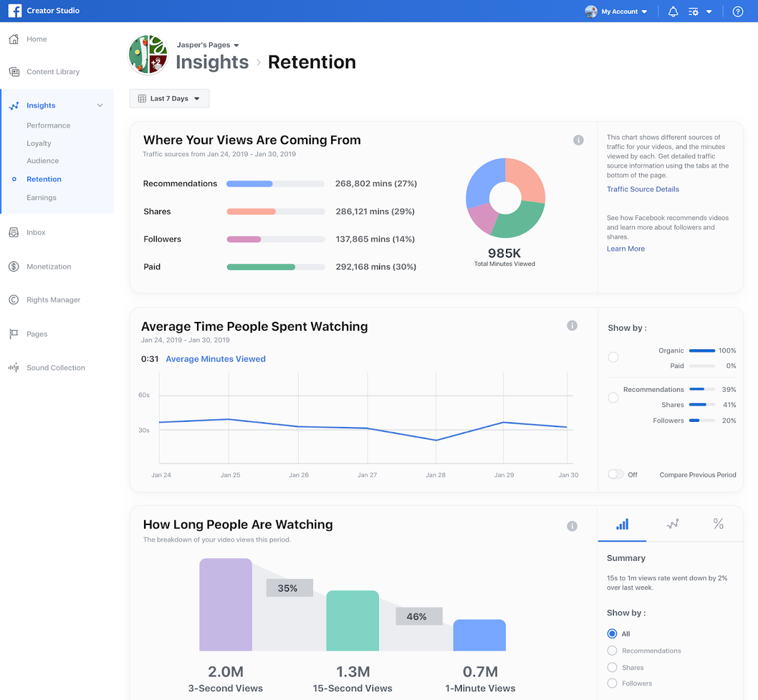Click the Sound Collection waveform icon
This screenshot has width=758, height=700.
pyautogui.click(x=14, y=367)
